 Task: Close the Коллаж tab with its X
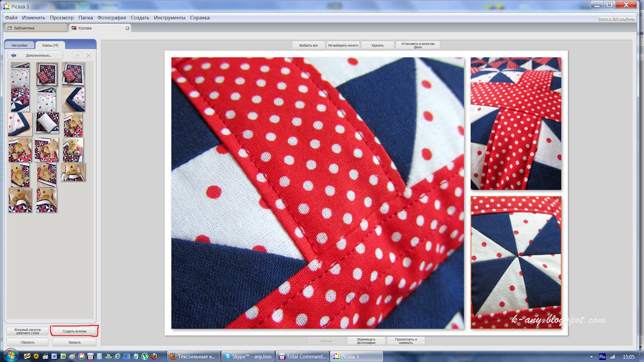128,28
